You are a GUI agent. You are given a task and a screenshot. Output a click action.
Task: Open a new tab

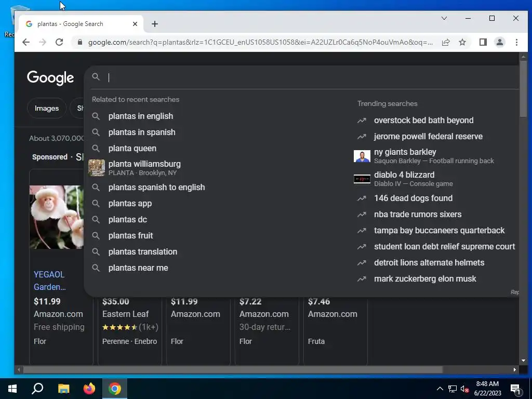pos(155,24)
